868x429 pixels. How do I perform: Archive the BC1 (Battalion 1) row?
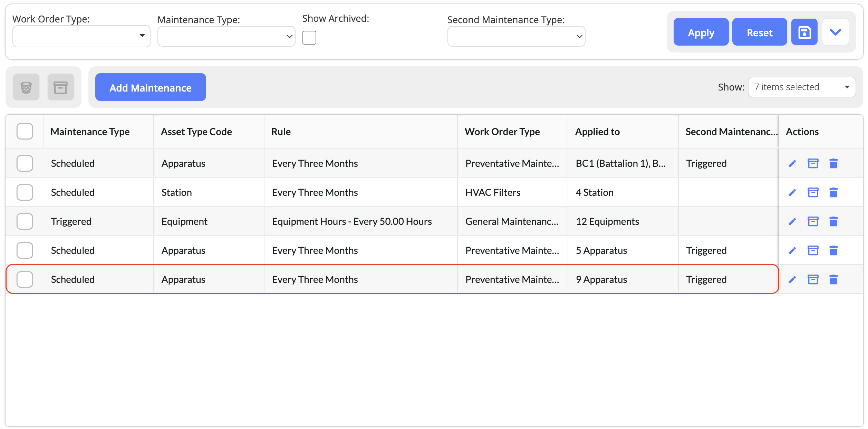[813, 163]
